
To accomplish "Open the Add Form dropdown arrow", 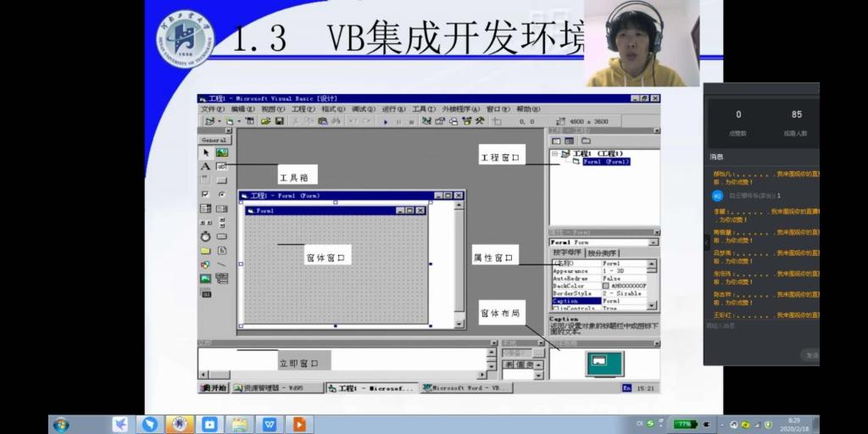I will [238, 121].
